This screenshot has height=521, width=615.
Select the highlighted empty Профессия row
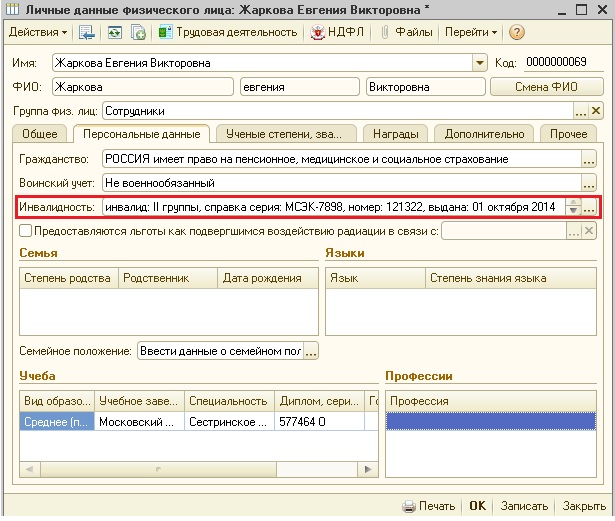pos(491,421)
